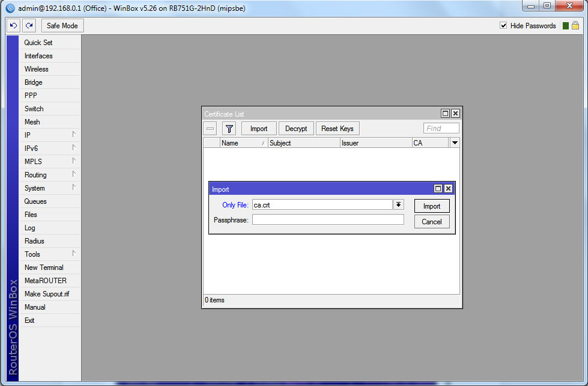The height and width of the screenshot is (386, 588).
Task: Click the undo arrow icon
Action: 14,26
